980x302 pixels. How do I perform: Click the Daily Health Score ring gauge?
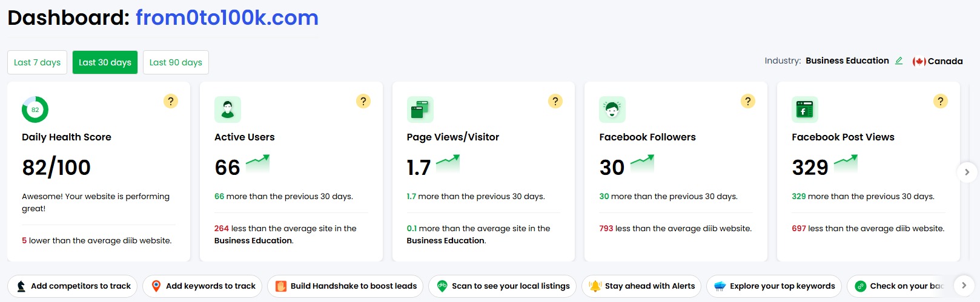click(x=35, y=110)
